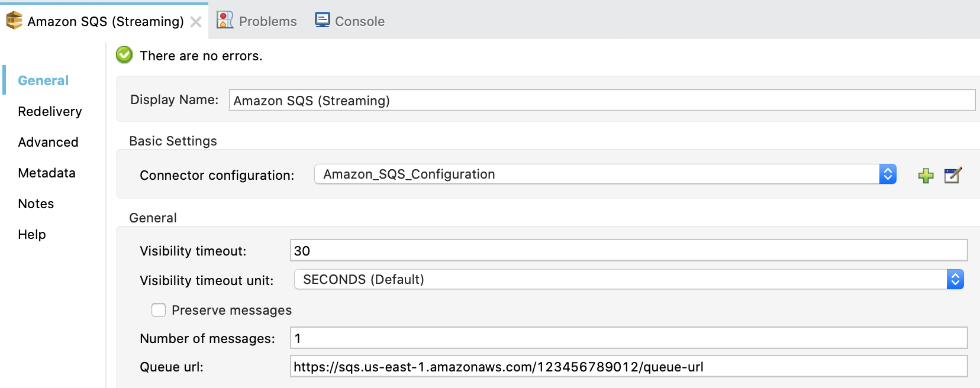Screen dimensions: 980x388
Task: Click the Connector configuration dropdown arrows
Action: point(886,174)
